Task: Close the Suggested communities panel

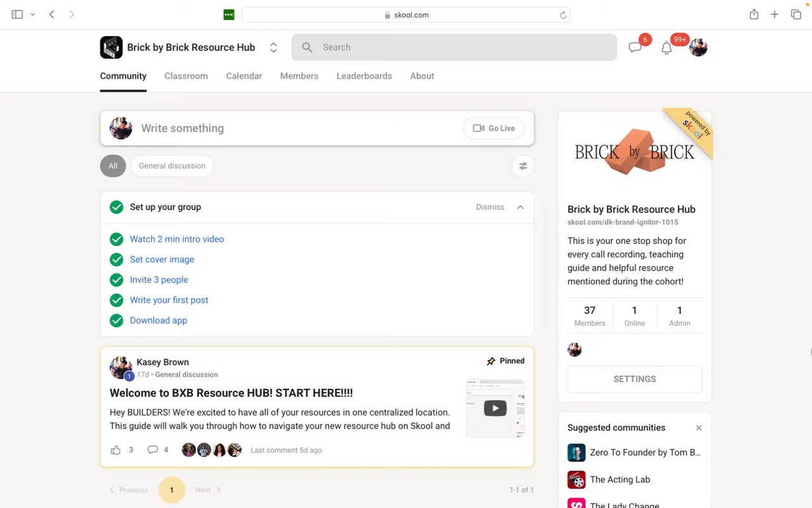Action: tap(698, 428)
